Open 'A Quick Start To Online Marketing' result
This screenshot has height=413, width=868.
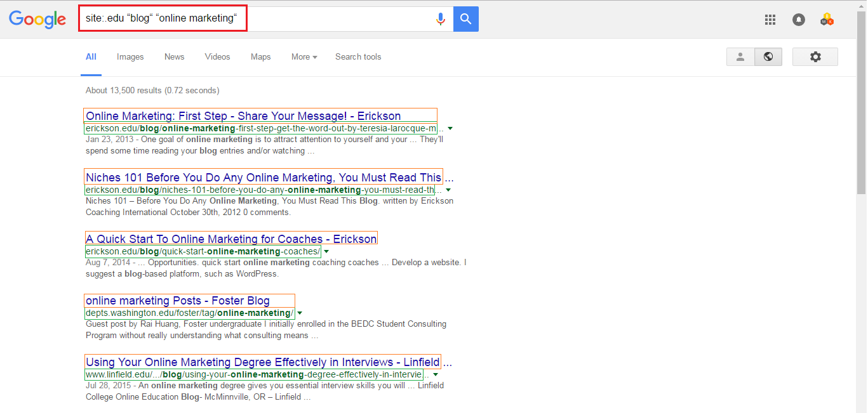tap(231, 239)
